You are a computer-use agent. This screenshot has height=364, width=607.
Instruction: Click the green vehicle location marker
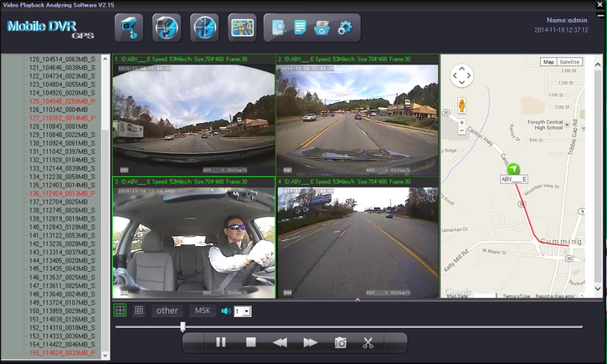tap(511, 168)
